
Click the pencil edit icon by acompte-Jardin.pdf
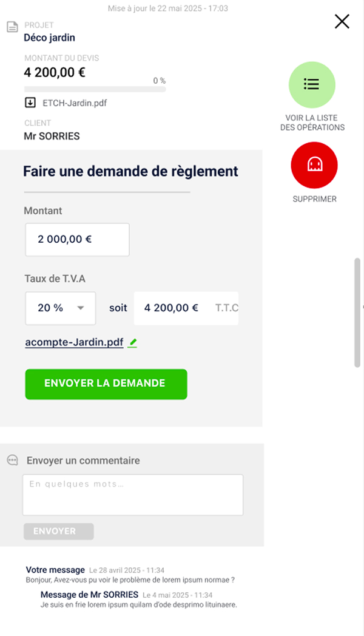point(133,343)
